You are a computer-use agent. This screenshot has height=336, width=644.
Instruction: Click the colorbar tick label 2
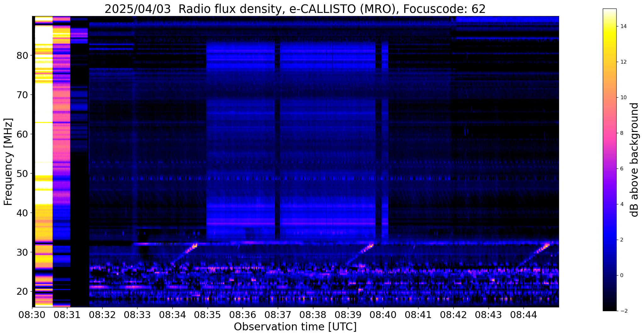tap(621, 240)
